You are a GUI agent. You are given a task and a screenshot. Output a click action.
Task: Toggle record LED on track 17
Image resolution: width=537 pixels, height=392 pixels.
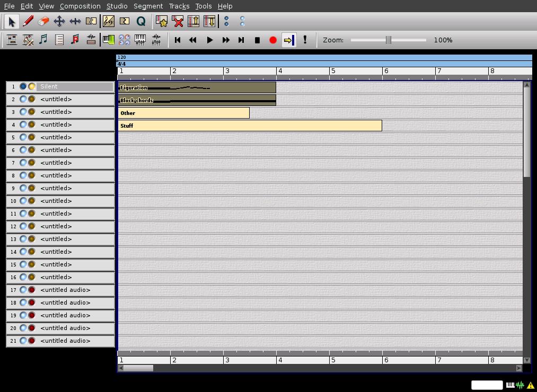[32, 290]
